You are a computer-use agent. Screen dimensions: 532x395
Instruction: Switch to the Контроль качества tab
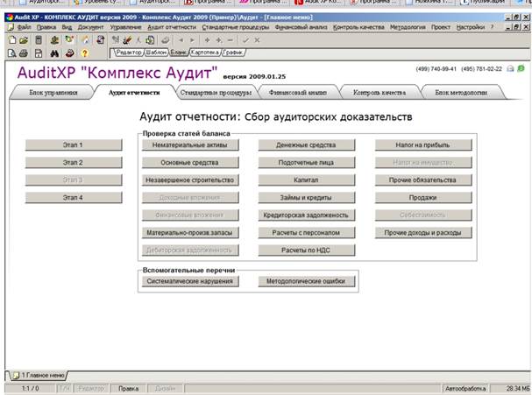pyautogui.click(x=379, y=91)
